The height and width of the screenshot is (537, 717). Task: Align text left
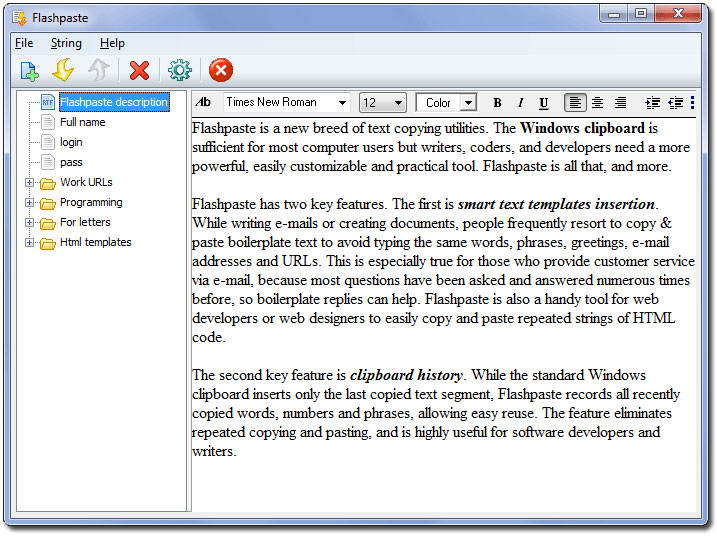pos(575,102)
